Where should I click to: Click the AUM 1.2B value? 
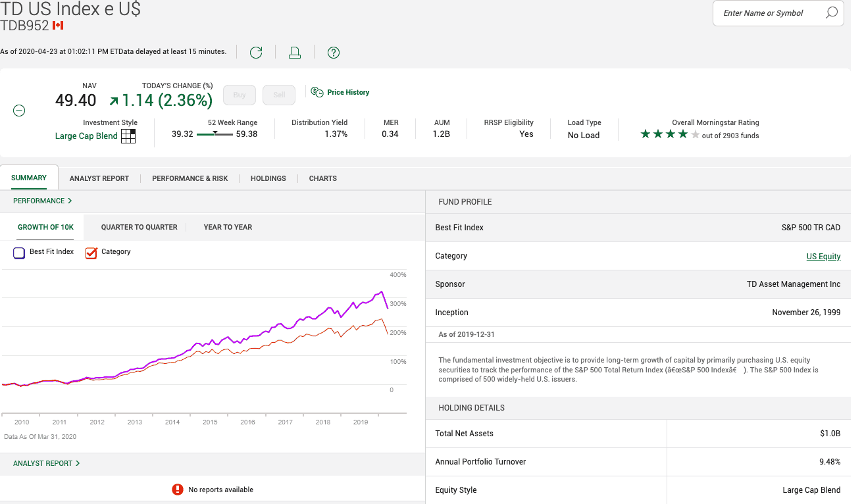click(x=442, y=134)
